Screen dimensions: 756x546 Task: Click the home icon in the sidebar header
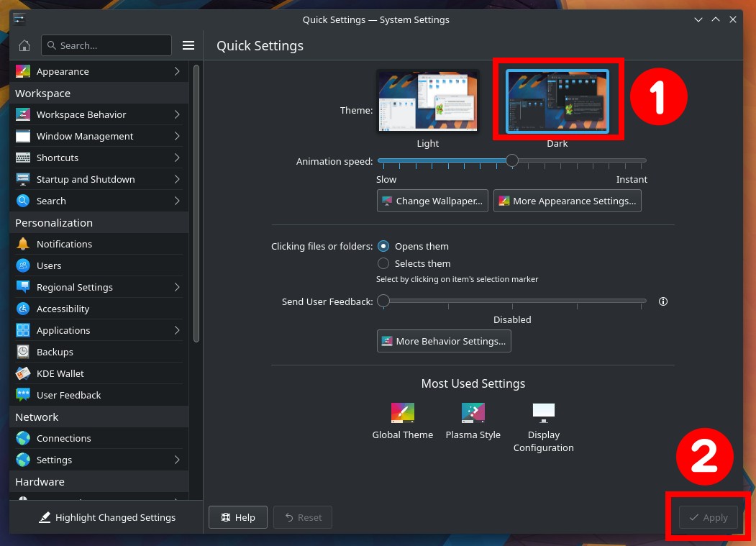click(x=24, y=45)
